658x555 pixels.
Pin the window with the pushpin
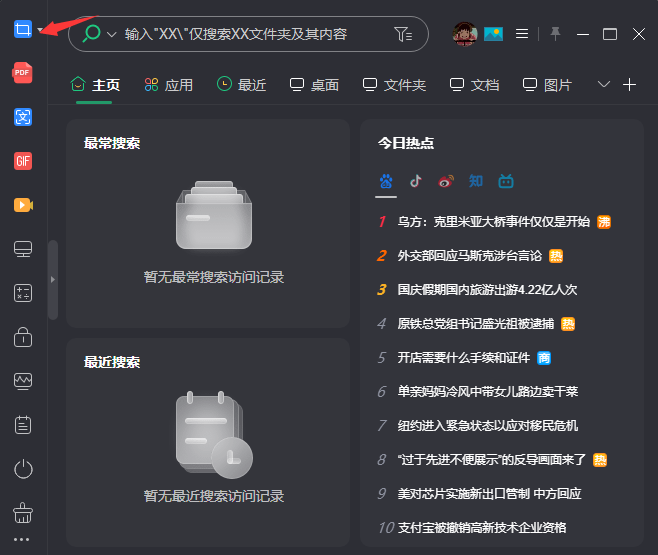tap(555, 34)
